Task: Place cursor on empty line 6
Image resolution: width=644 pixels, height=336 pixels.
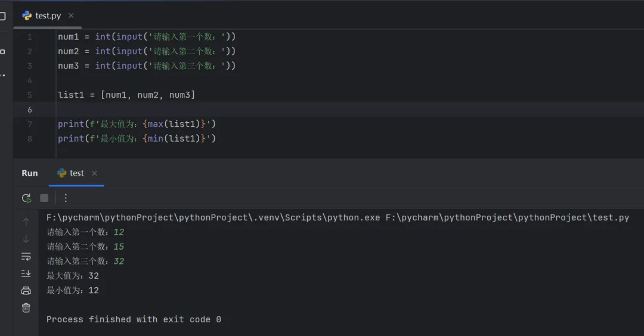Action: 239,110
